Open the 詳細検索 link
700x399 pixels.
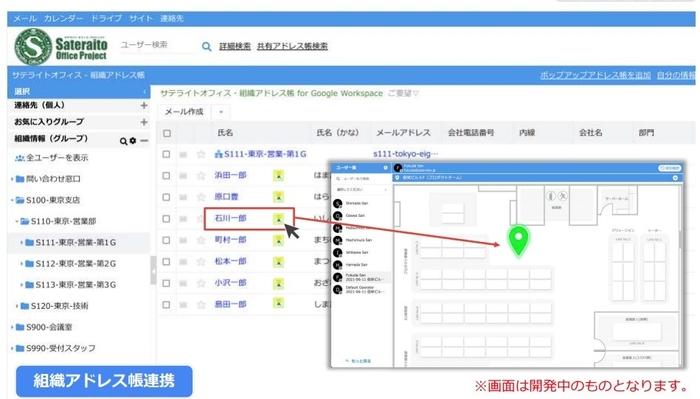point(235,46)
